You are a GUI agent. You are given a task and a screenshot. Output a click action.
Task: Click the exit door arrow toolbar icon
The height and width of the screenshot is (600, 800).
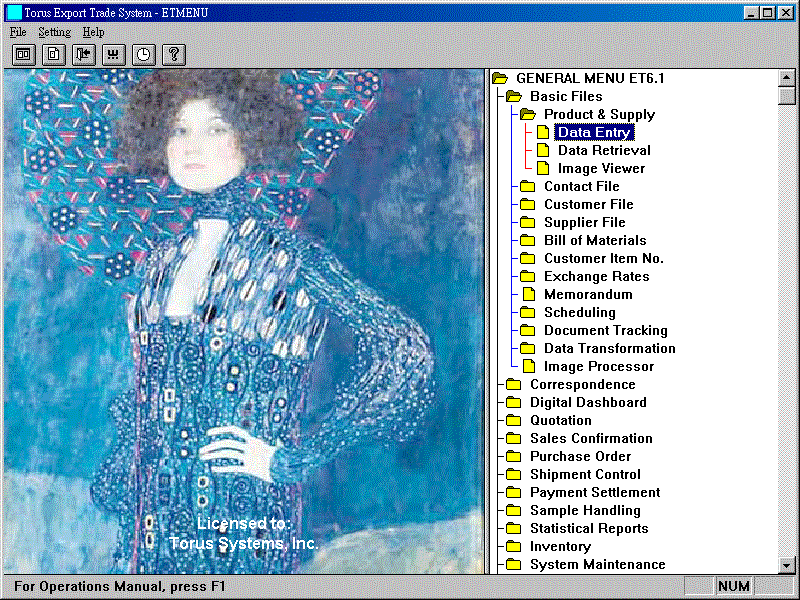[84, 54]
